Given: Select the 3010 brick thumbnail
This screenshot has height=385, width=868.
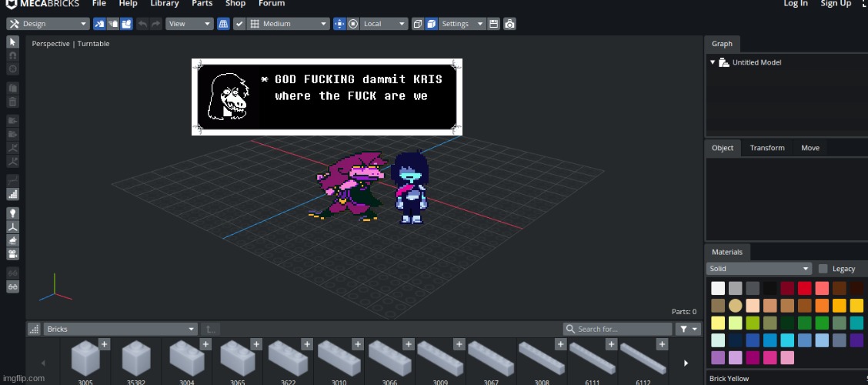Looking at the screenshot, I should click(x=339, y=360).
